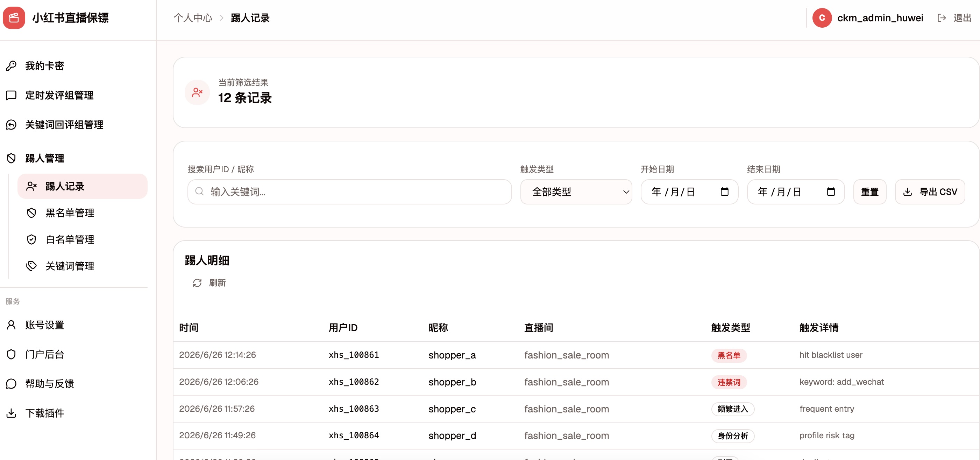980x460 pixels.
Task: Click the 触发详情 column header
Action: click(x=819, y=327)
